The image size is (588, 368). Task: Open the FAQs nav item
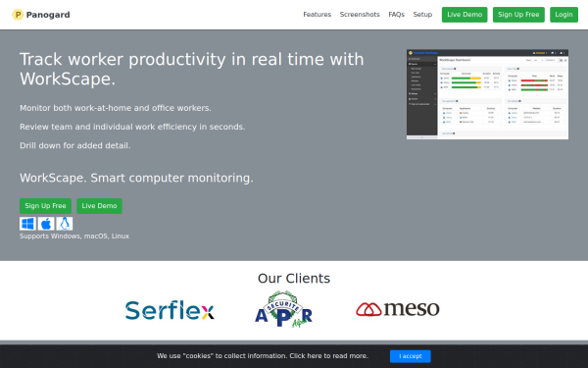click(x=396, y=15)
